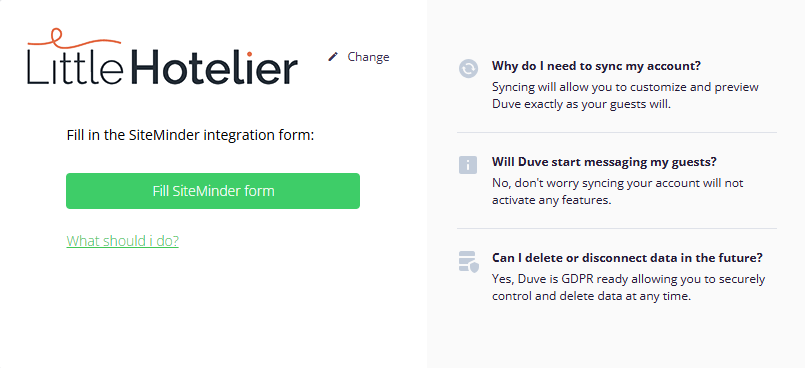Click the sync arrows icon
The width and height of the screenshot is (805, 368).
pyautogui.click(x=468, y=69)
